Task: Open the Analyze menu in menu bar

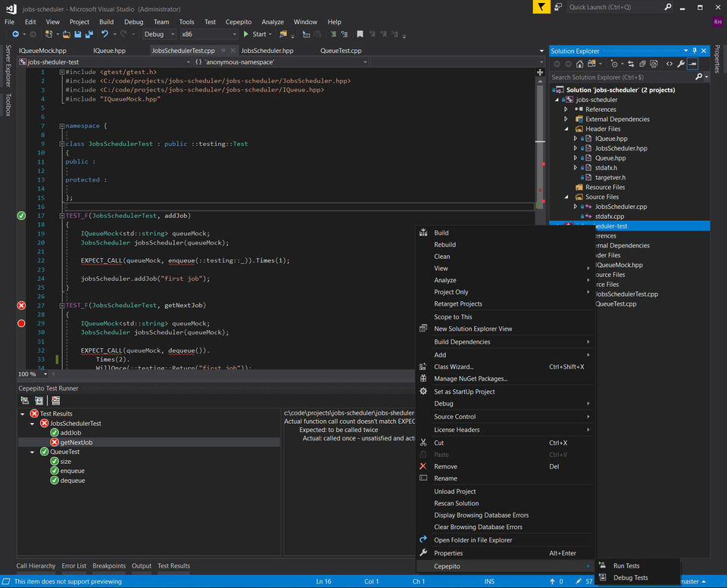Action: (x=273, y=22)
